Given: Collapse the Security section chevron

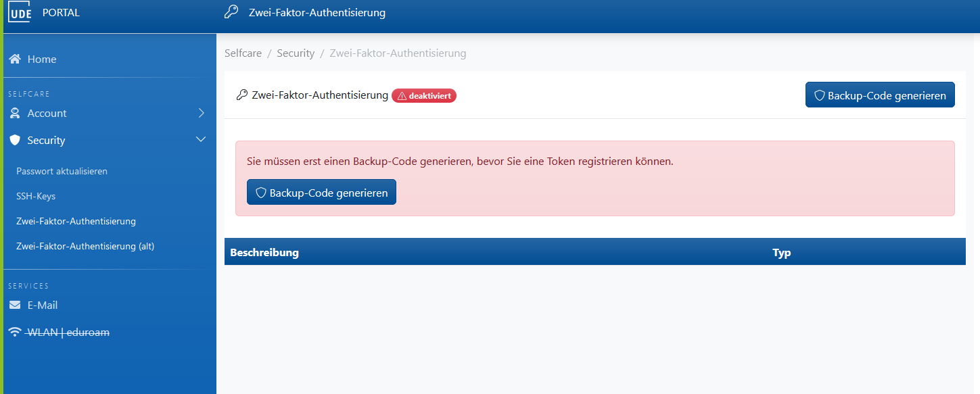Looking at the screenshot, I should point(201,139).
